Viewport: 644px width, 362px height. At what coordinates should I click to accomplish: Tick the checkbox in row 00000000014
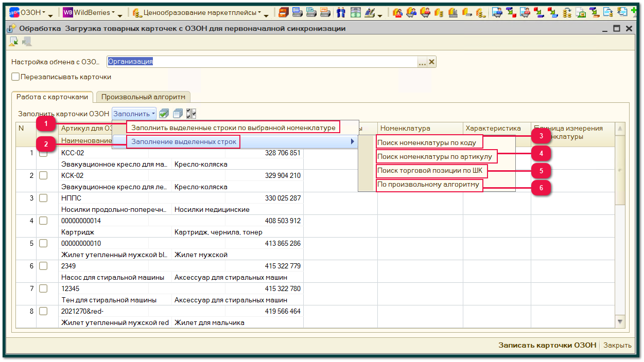point(44,221)
